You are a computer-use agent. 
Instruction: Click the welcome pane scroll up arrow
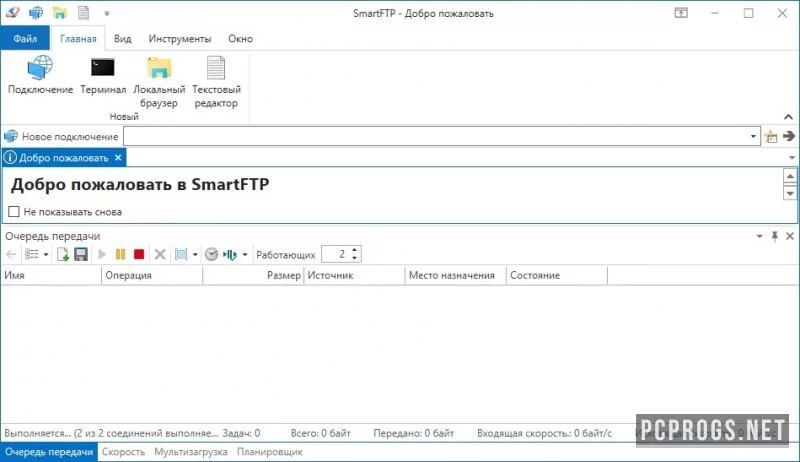[790, 176]
